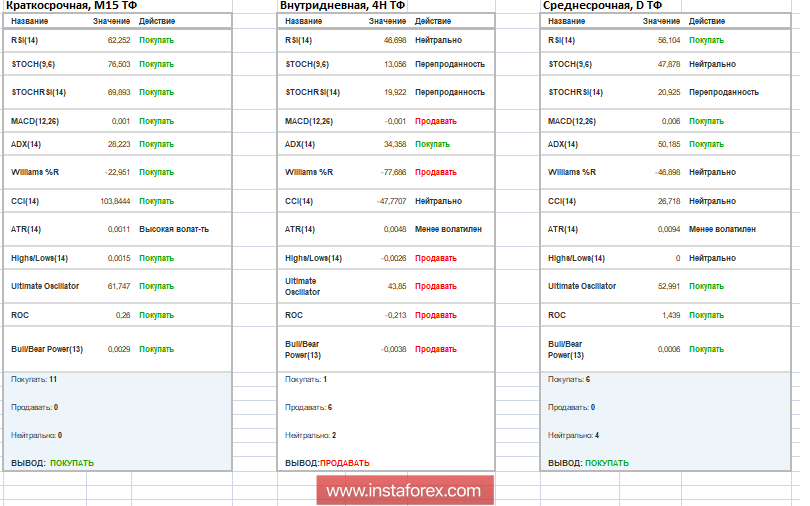Click 'Нейтрально: 2' summary line
The width and height of the screenshot is (810, 506).
(310, 435)
